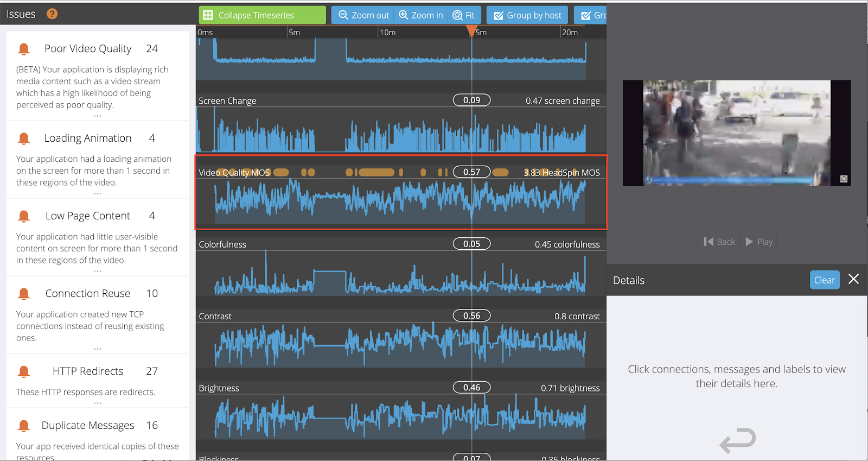Viewport: 868px width, 461px height.
Task: Toggle the cut-off Gro... checkbox button
Action: (x=591, y=15)
